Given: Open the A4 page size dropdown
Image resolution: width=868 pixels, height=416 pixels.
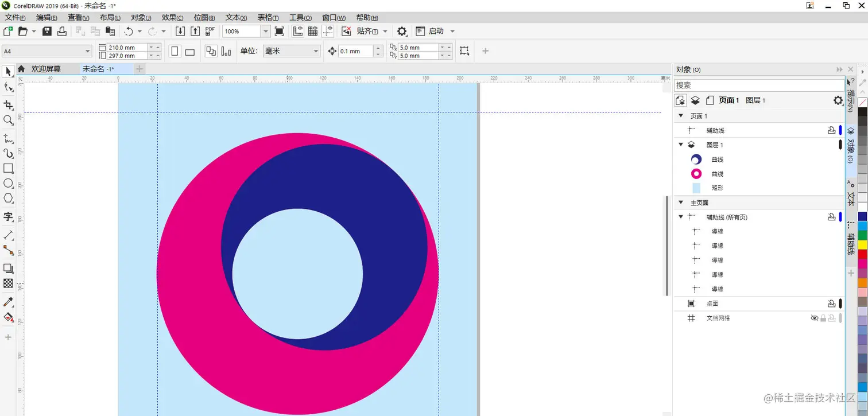Looking at the screenshot, I should 87,50.
